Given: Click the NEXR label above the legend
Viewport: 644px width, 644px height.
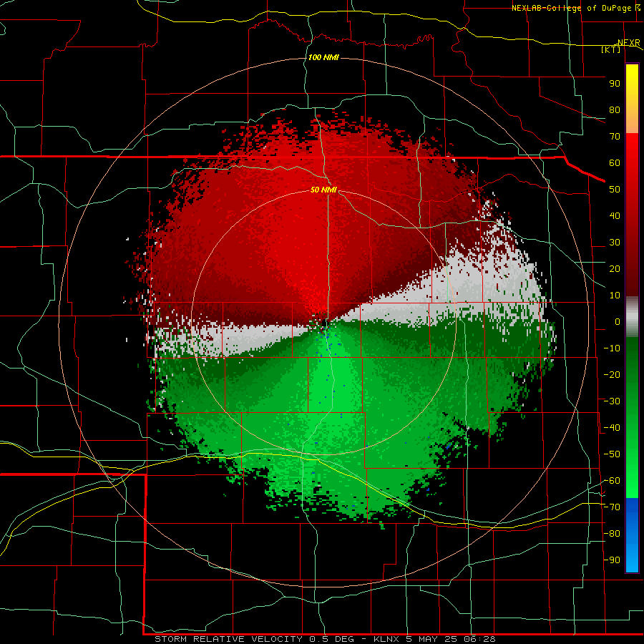Looking at the screenshot, I should pyautogui.click(x=629, y=42).
